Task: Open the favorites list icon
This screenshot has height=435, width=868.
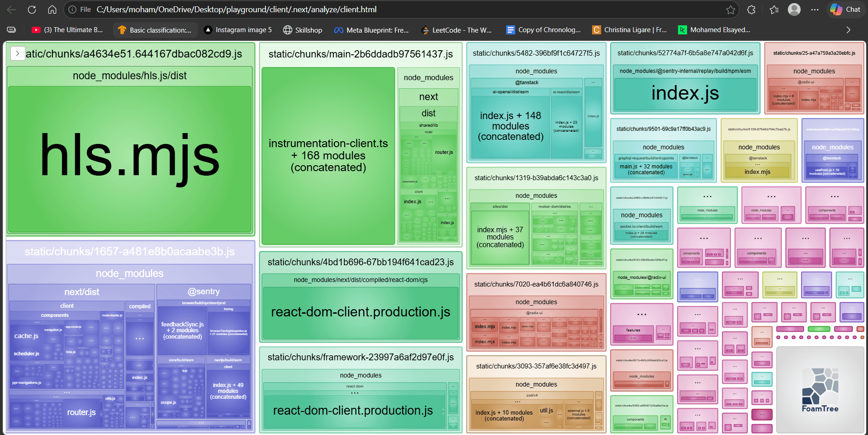Action: (774, 10)
